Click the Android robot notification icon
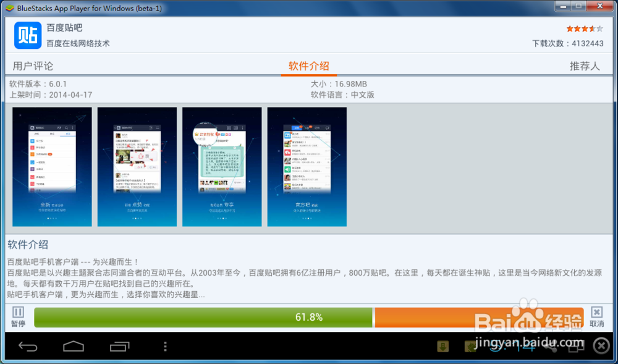Image resolution: width=618 pixels, height=364 pixels. (x=470, y=346)
